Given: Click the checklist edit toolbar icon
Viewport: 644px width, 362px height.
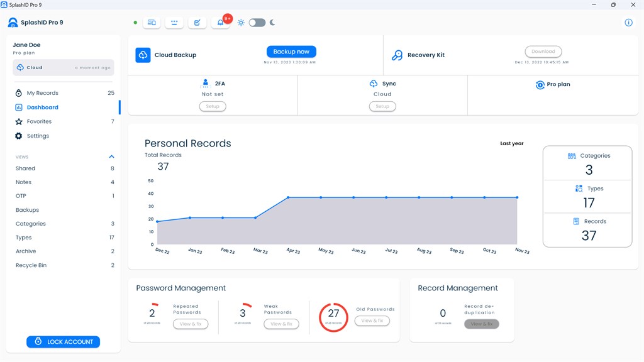Looking at the screenshot, I should [197, 23].
